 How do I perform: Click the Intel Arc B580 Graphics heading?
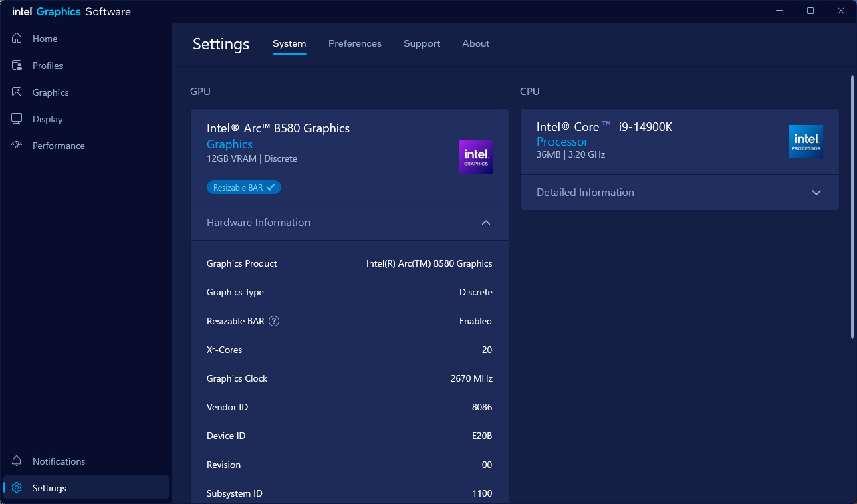[278, 128]
